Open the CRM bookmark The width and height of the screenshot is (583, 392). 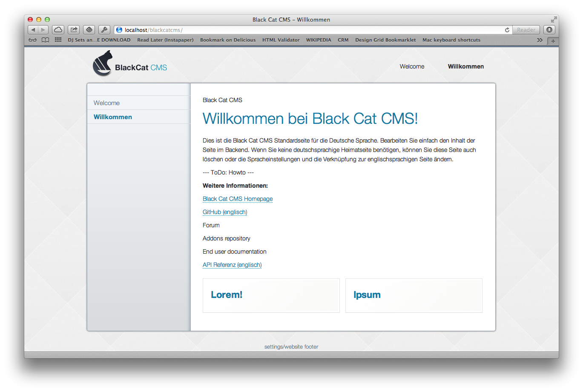tap(343, 40)
